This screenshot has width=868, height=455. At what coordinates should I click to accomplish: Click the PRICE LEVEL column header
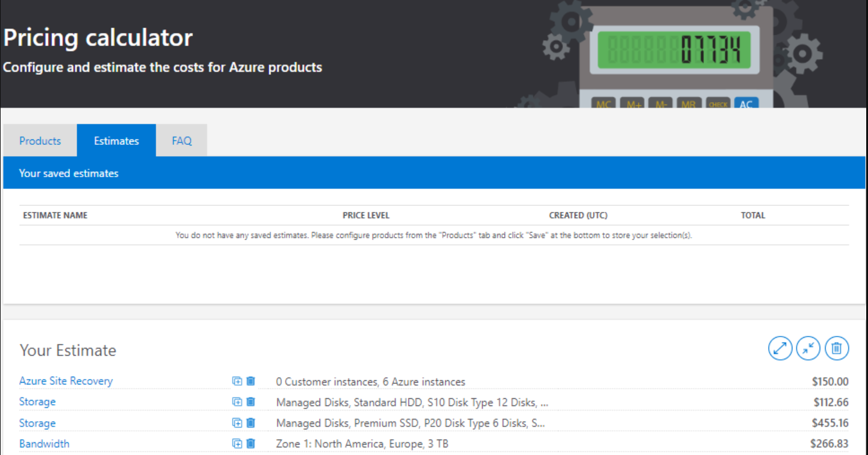point(366,216)
